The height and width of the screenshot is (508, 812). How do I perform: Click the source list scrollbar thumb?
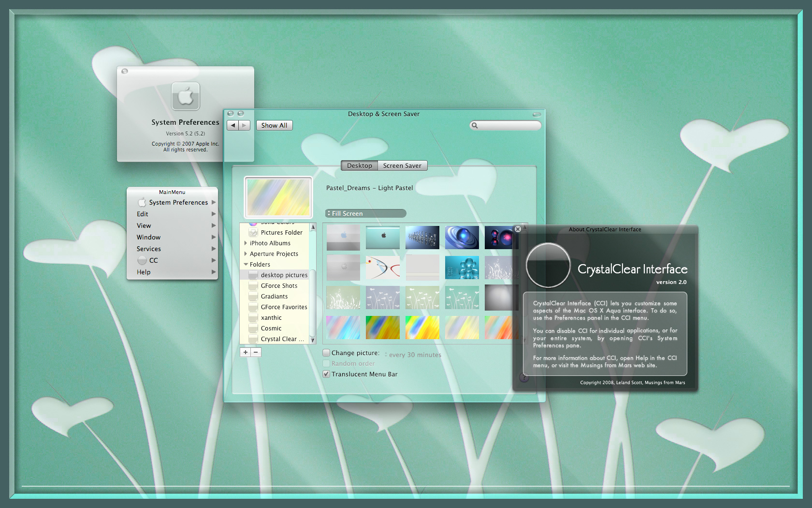point(313,303)
